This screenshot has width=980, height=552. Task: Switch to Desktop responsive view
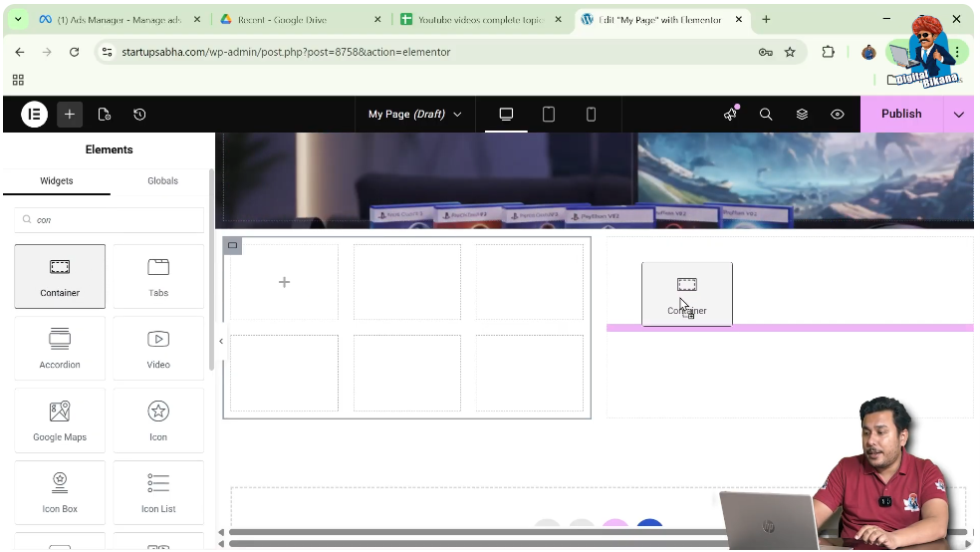[506, 115]
